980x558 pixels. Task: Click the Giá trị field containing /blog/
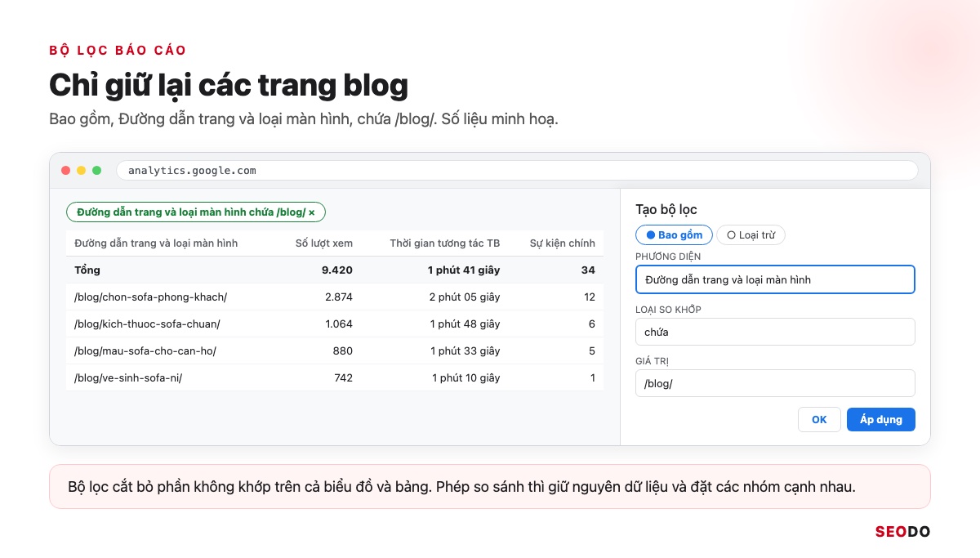pos(775,383)
